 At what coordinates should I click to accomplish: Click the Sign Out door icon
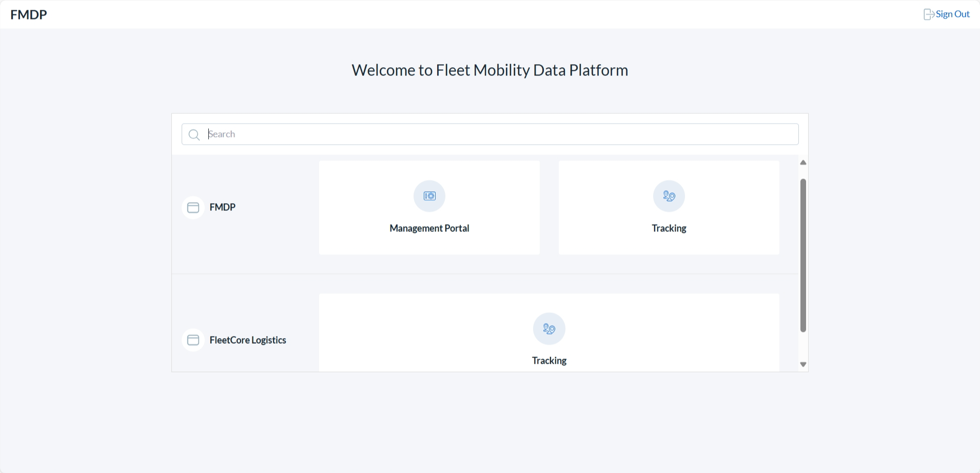coord(929,14)
